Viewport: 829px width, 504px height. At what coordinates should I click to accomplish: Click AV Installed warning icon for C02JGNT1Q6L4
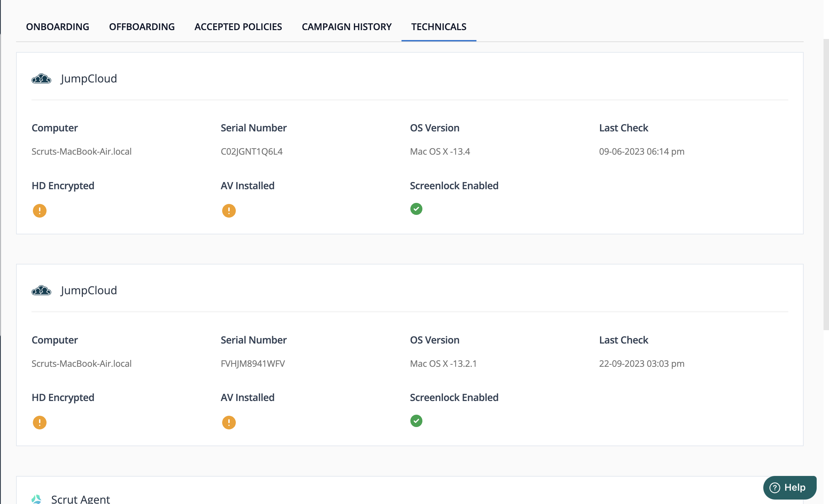tap(229, 210)
